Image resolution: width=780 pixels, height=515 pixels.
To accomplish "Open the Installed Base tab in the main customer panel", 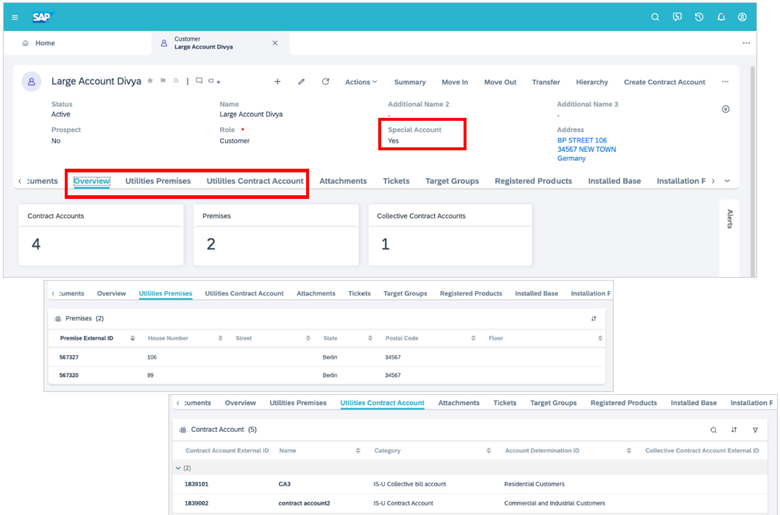I will pos(614,181).
